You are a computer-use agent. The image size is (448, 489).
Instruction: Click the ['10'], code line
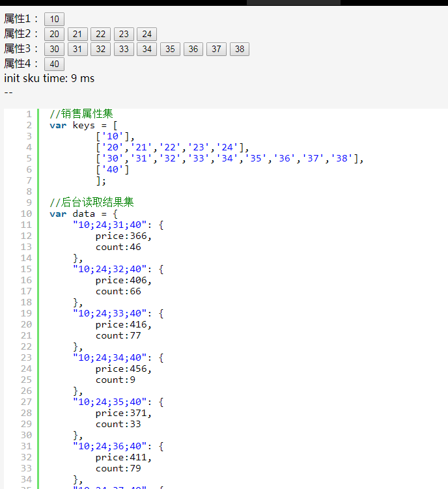click(115, 136)
